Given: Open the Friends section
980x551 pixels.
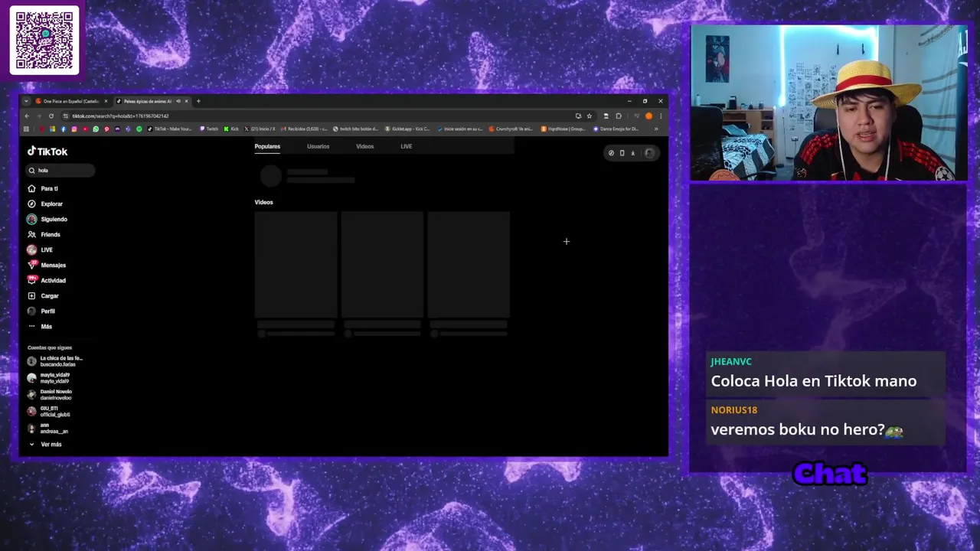Looking at the screenshot, I should [44, 234].
